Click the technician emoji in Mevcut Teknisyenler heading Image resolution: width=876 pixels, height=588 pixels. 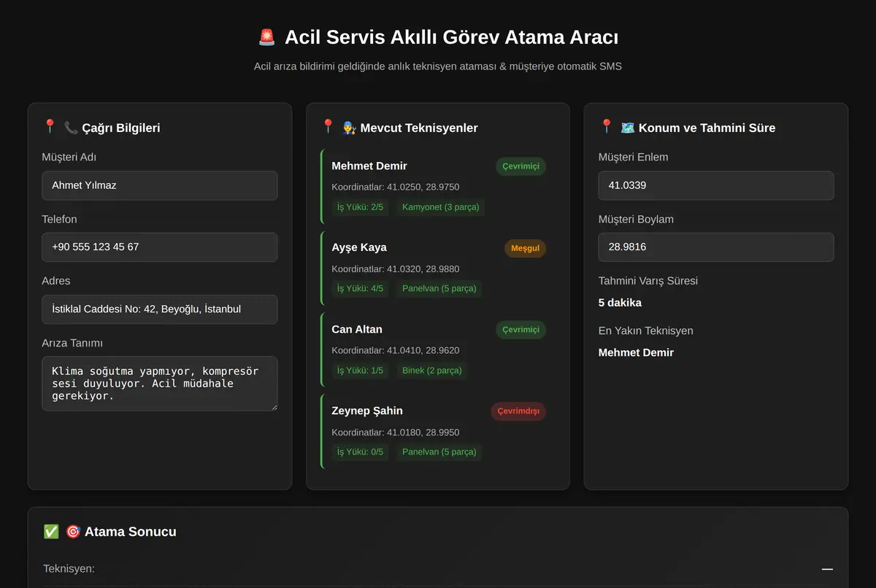[349, 128]
